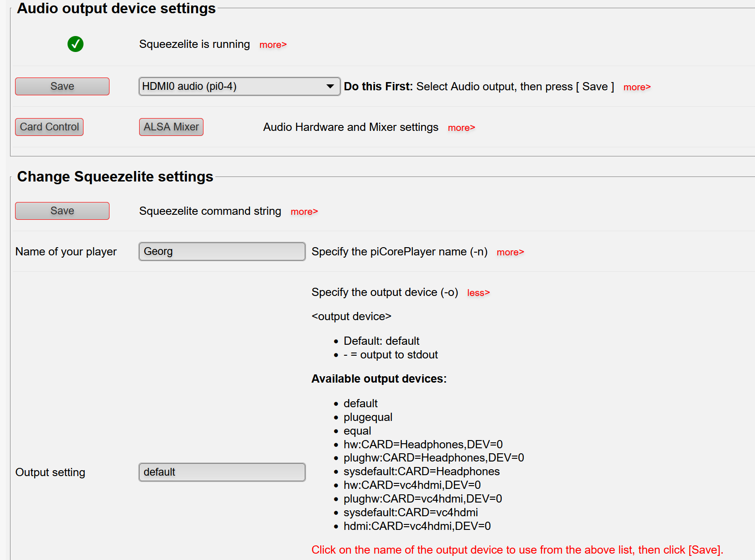Pick hw:CARD=Headphones,DEV=0 device
Viewport: 755px width, 560px height.
(x=423, y=445)
